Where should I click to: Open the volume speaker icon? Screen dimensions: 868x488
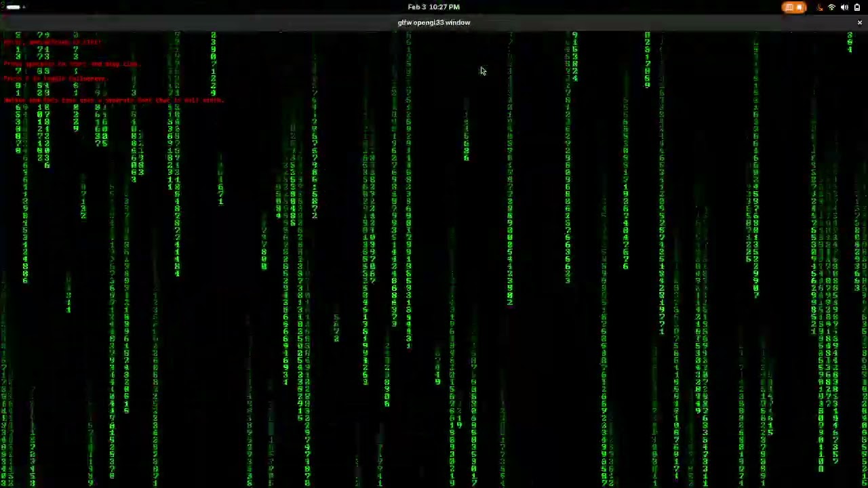click(x=844, y=7)
